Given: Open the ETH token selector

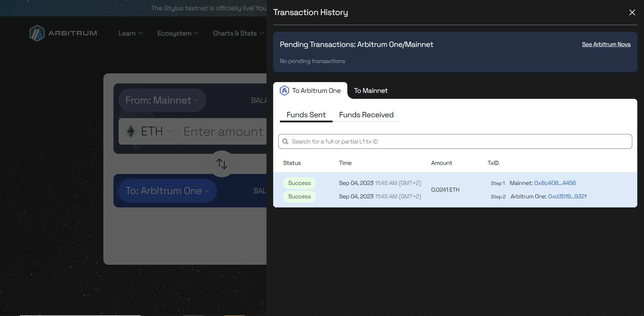Looking at the screenshot, I should [x=148, y=131].
